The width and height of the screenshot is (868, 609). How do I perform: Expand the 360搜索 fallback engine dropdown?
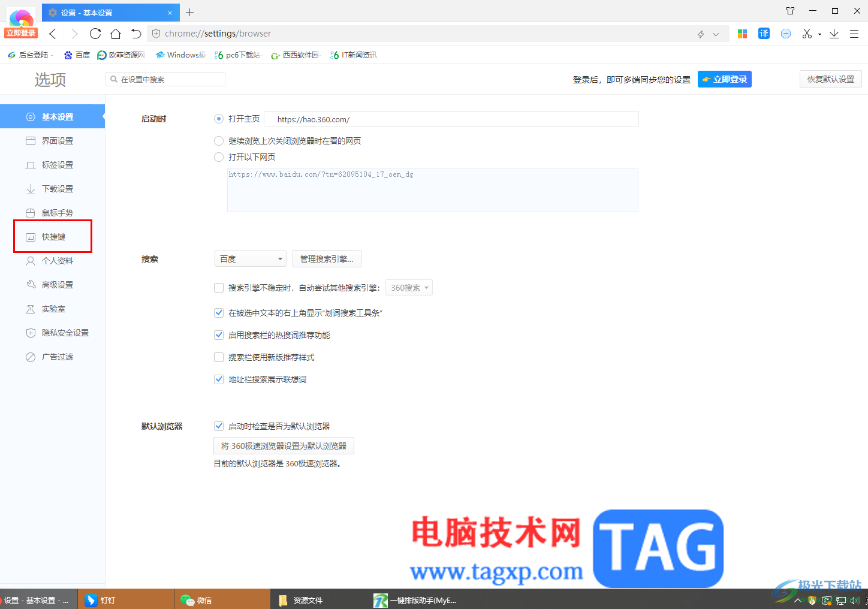click(409, 288)
